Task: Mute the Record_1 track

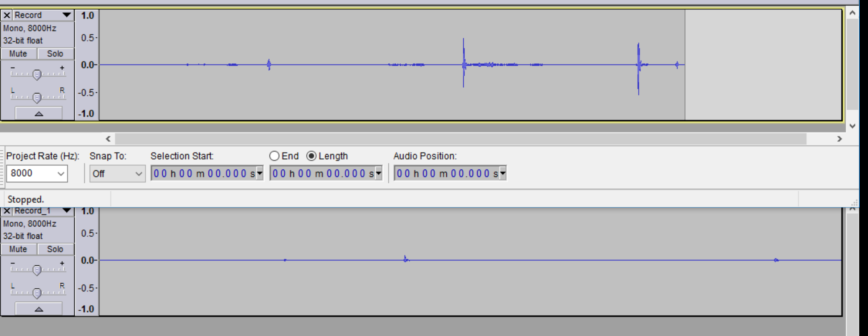Action: pos(18,249)
